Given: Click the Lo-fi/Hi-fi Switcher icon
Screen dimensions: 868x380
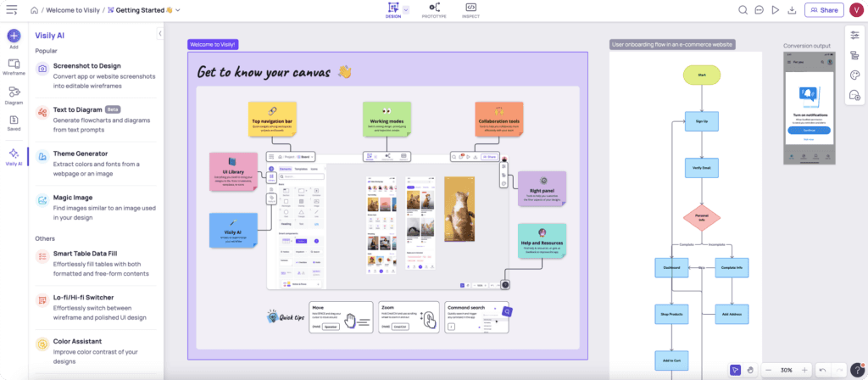Looking at the screenshot, I should tap(42, 301).
